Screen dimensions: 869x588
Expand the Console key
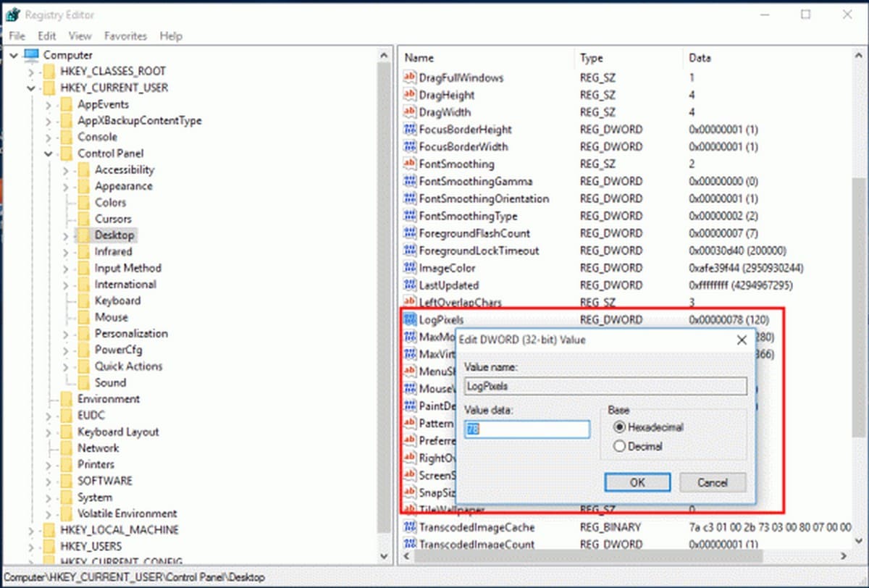pos(48,137)
